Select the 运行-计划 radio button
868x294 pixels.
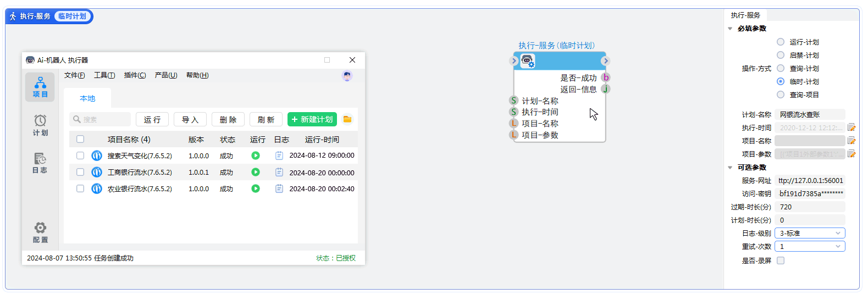tap(781, 42)
